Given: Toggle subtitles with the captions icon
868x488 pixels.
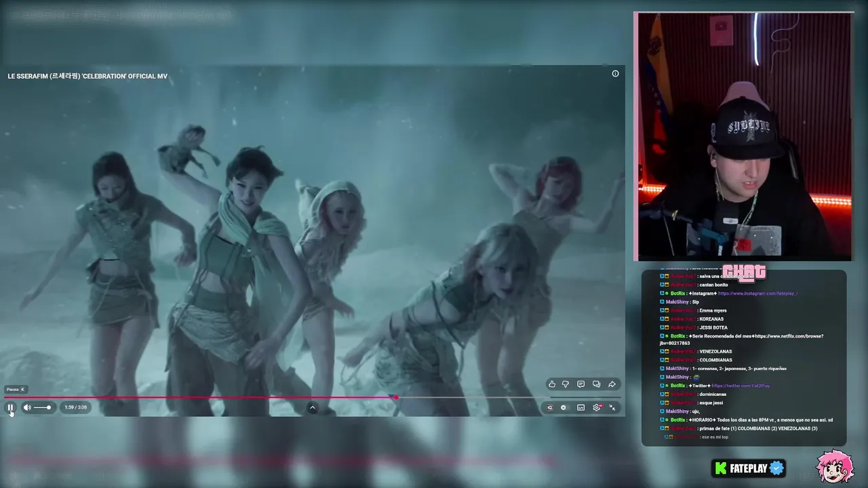Looking at the screenshot, I should tap(581, 407).
